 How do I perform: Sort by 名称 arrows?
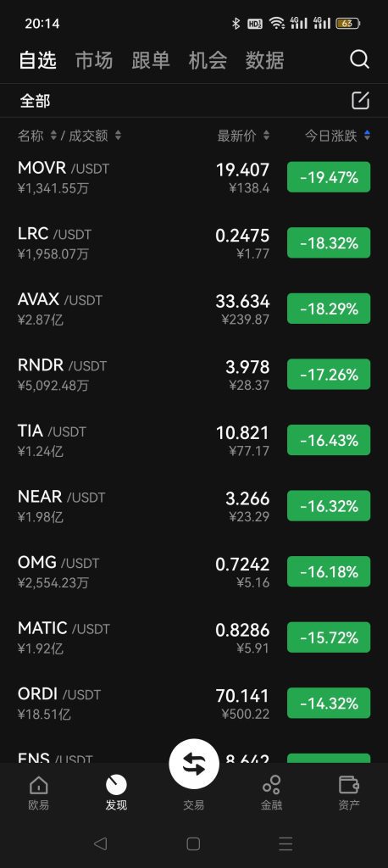click(x=53, y=135)
